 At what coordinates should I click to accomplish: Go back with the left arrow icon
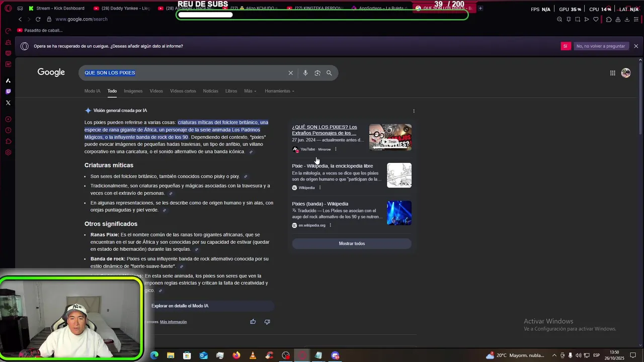click(20, 19)
